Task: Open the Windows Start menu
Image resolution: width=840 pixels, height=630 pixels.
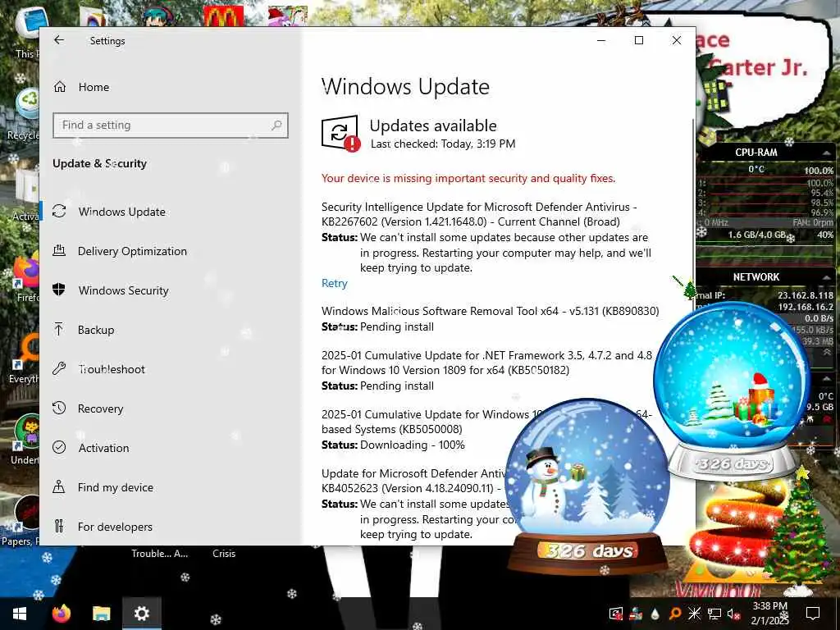Action: pos(20,614)
